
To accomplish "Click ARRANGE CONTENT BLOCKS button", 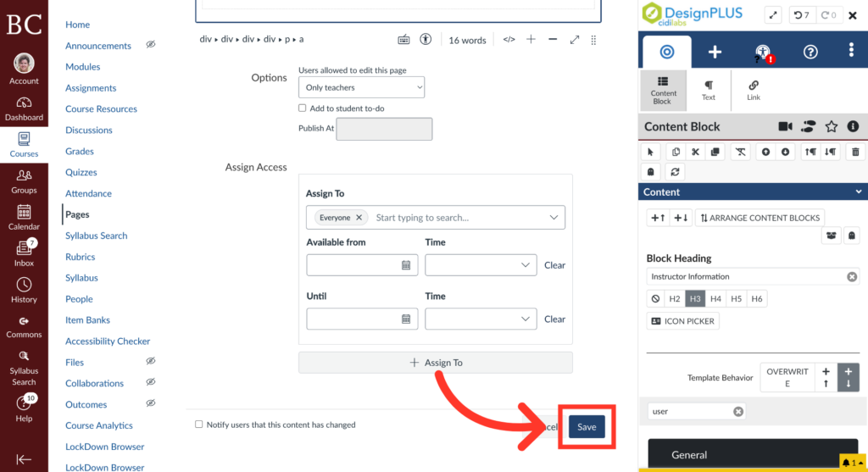I will [x=759, y=218].
